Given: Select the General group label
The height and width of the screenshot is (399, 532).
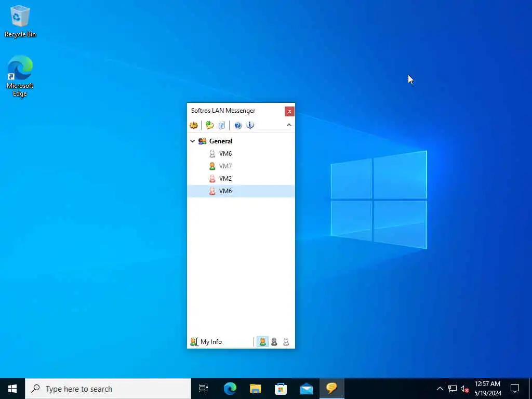Looking at the screenshot, I should click(220, 141).
